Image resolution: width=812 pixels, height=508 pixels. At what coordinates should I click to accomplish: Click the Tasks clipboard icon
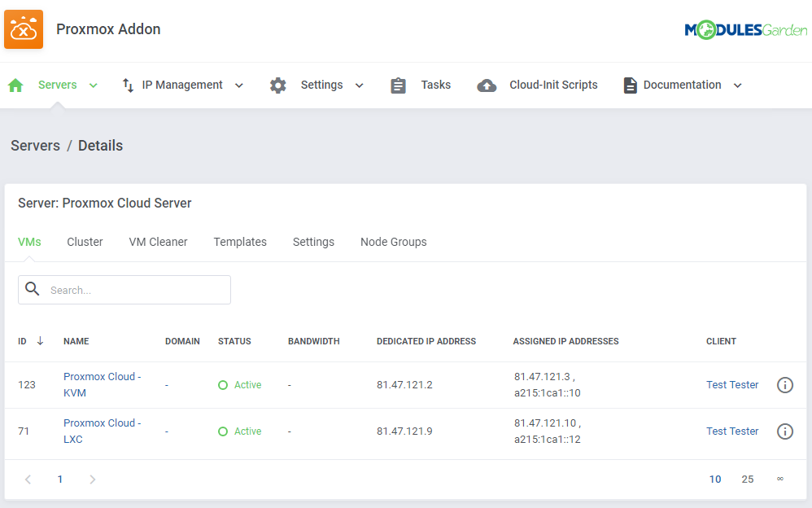[x=398, y=85]
